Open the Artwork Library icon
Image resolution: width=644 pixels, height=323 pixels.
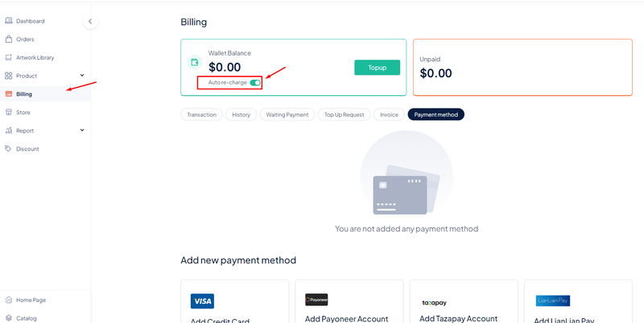(8, 57)
